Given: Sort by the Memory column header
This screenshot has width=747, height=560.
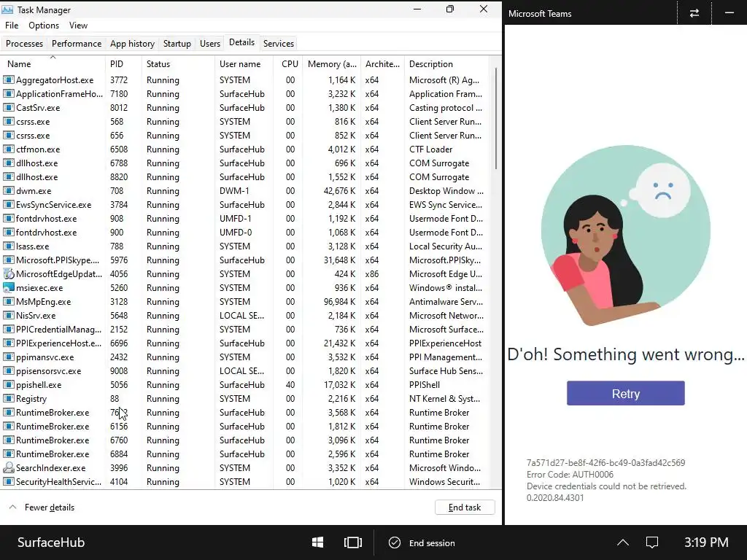Looking at the screenshot, I should coord(332,64).
